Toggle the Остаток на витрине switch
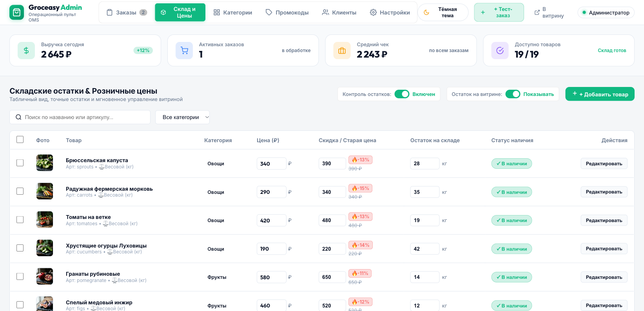644x311 pixels. pos(513,94)
